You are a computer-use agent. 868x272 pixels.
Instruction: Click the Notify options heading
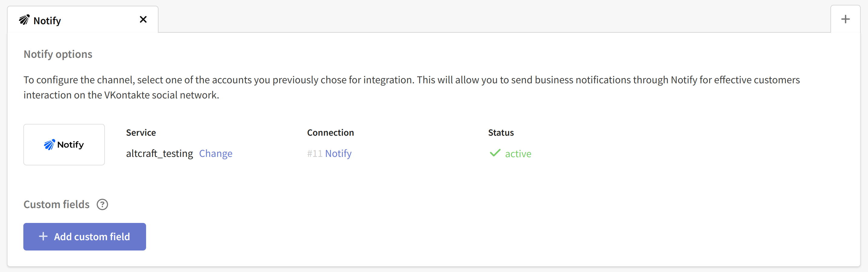coord(58,54)
